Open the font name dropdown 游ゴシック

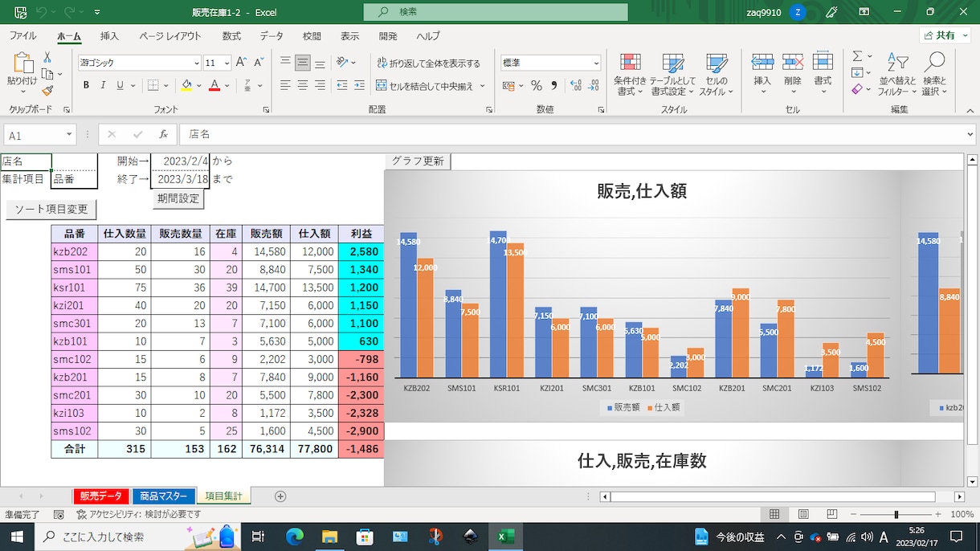pos(197,63)
